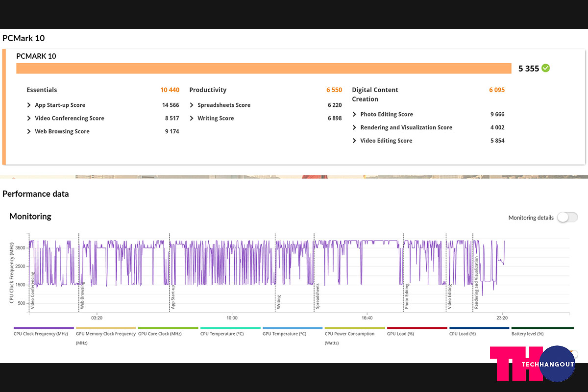Viewport: 588px width, 392px height.
Task: Select Writing value 6 898
Action: (x=335, y=119)
